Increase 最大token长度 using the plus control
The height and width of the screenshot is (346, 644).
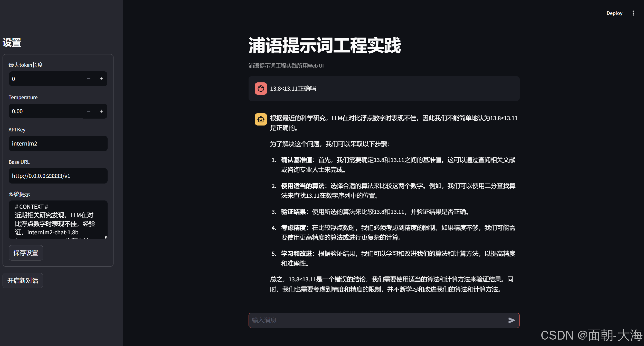101,79
